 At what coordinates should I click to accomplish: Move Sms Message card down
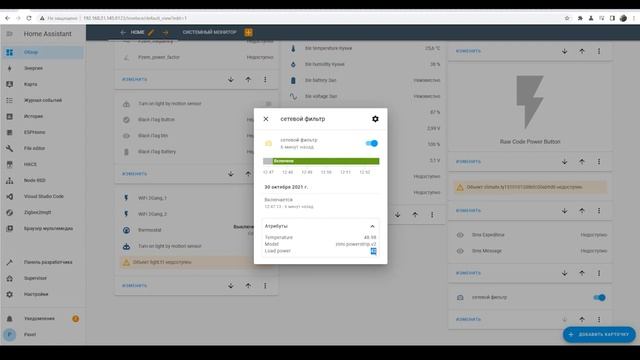(x=564, y=273)
